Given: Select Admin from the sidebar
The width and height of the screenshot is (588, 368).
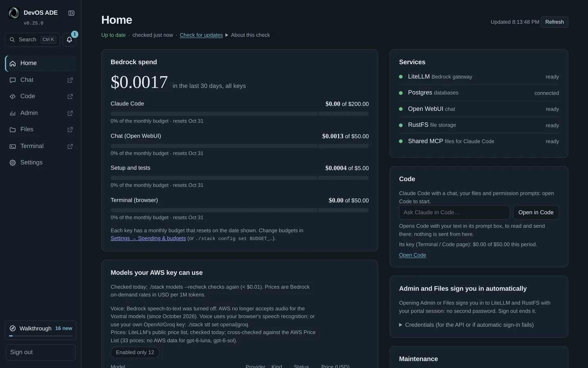Looking at the screenshot, I should 40,113.
